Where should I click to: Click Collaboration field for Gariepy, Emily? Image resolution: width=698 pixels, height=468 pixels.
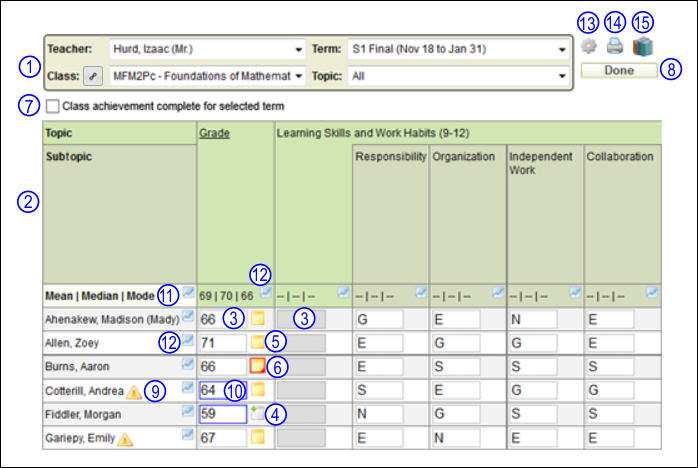click(610, 437)
